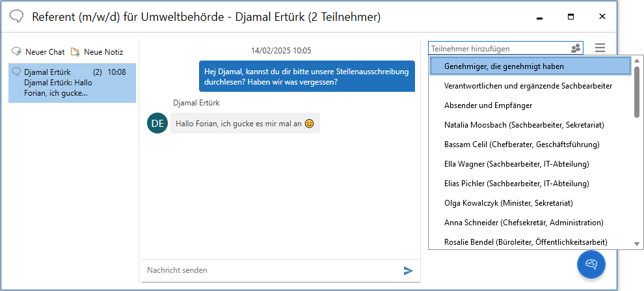Click the chat bubble icon in title bar
This screenshot has height=291, width=644.
coord(18,17)
